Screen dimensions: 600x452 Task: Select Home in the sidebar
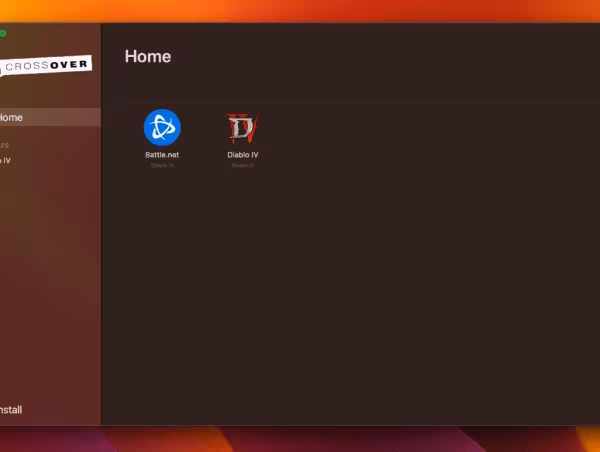tap(50, 117)
